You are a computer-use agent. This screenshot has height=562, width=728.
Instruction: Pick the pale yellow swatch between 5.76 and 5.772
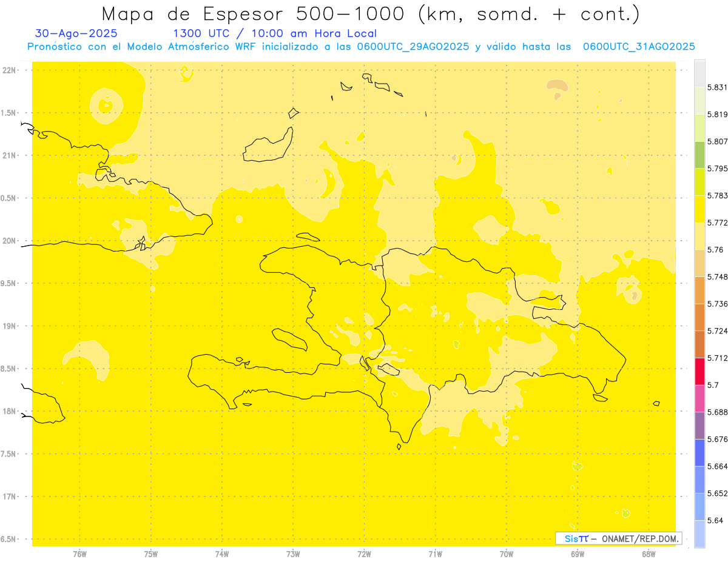(699, 236)
